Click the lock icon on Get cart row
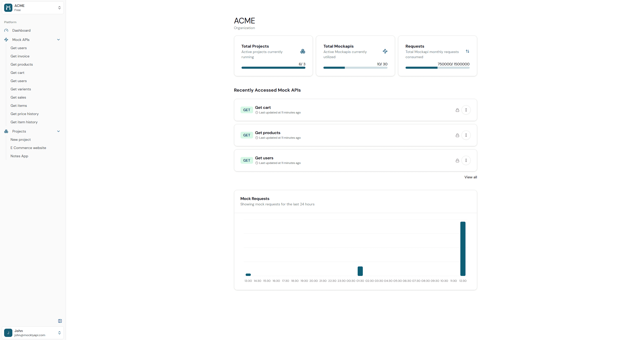 pyautogui.click(x=457, y=110)
